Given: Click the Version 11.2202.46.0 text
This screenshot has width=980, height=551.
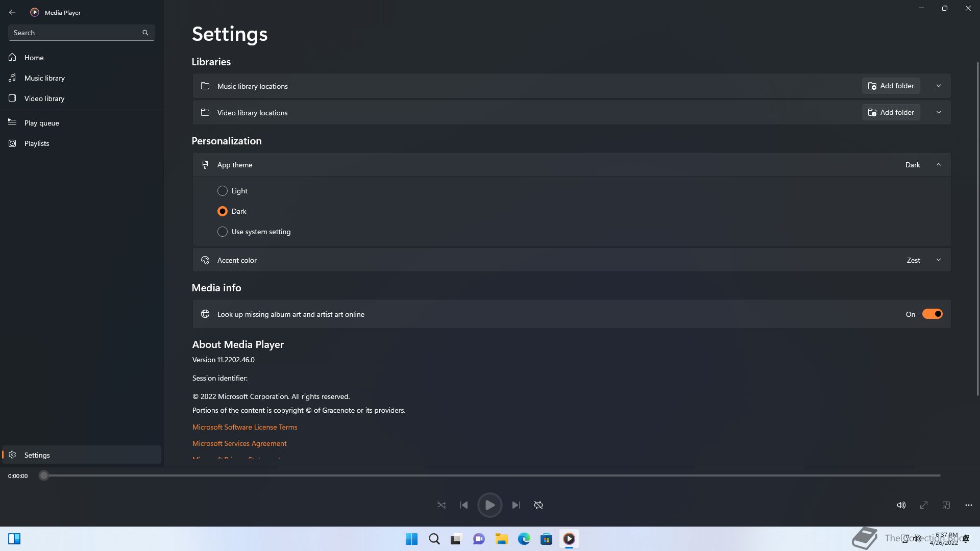Looking at the screenshot, I should [224, 360].
